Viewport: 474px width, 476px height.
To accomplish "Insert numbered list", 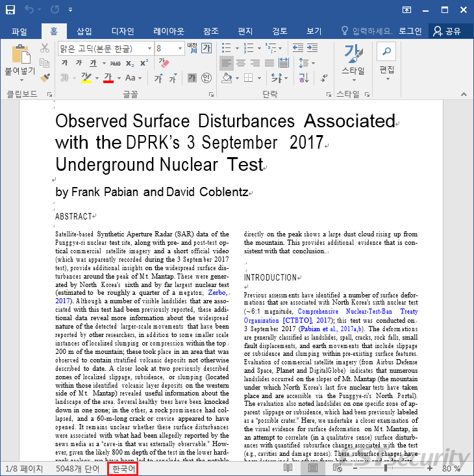I will point(249,47).
